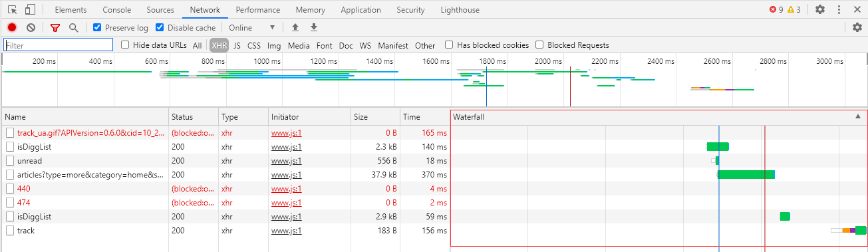This screenshot has width=868, height=252.
Task: Sort by the Name column header
Action: (x=85, y=117)
